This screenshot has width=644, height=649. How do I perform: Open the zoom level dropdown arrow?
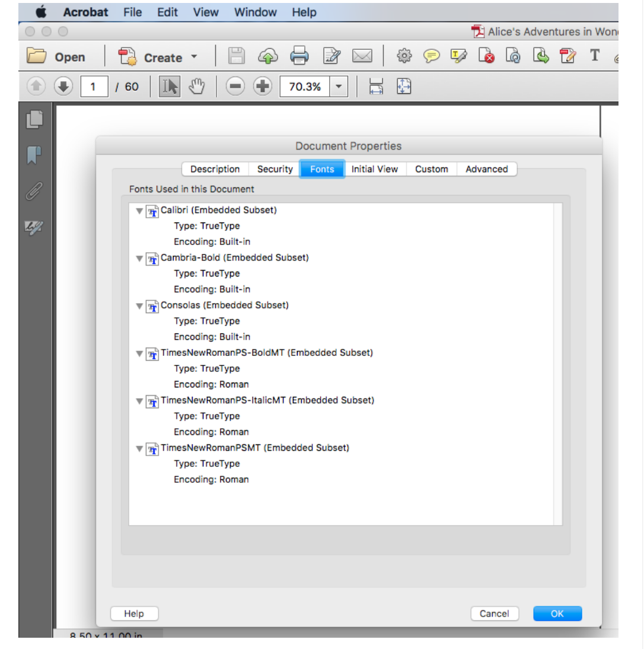coord(339,87)
